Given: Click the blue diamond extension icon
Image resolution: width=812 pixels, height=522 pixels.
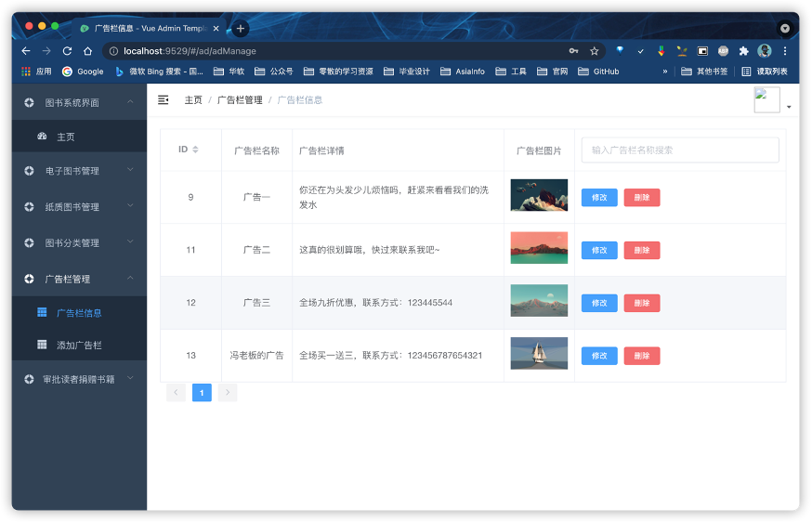Looking at the screenshot, I should (620, 51).
